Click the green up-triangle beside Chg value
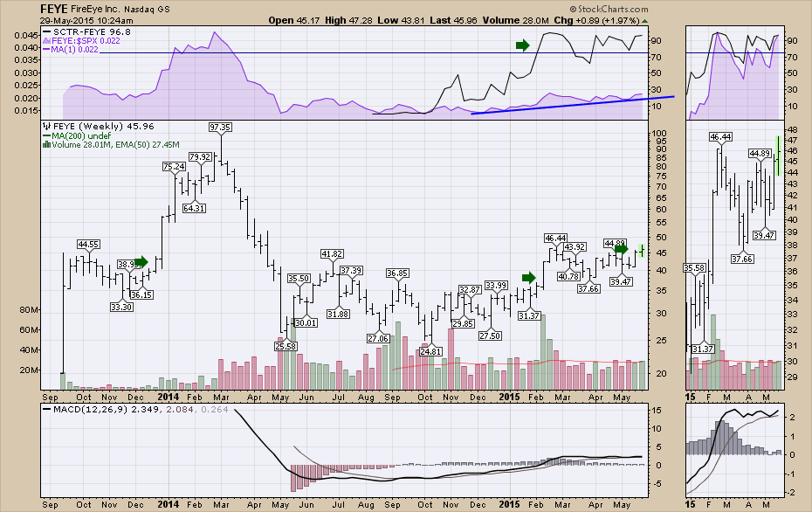This screenshot has width=812, height=512. tap(644, 21)
